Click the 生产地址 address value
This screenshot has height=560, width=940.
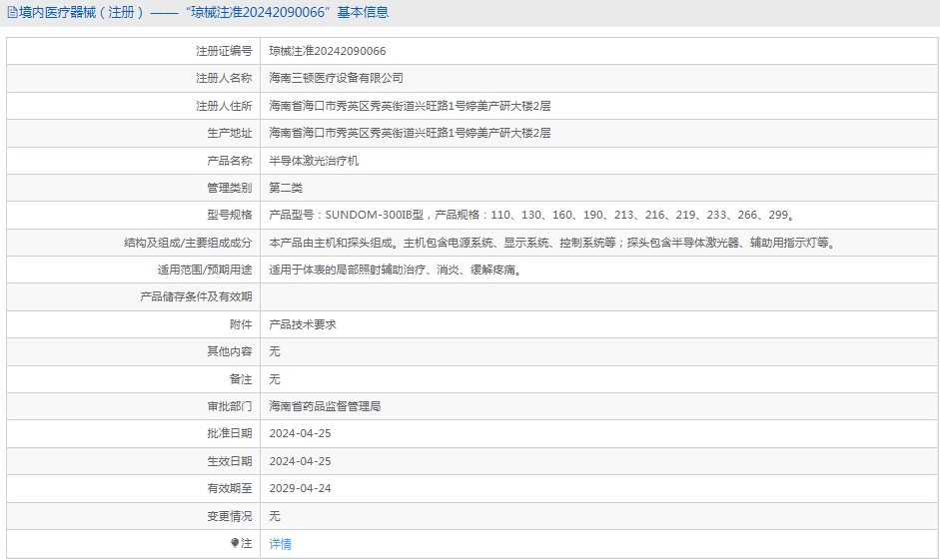(x=410, y=133)
